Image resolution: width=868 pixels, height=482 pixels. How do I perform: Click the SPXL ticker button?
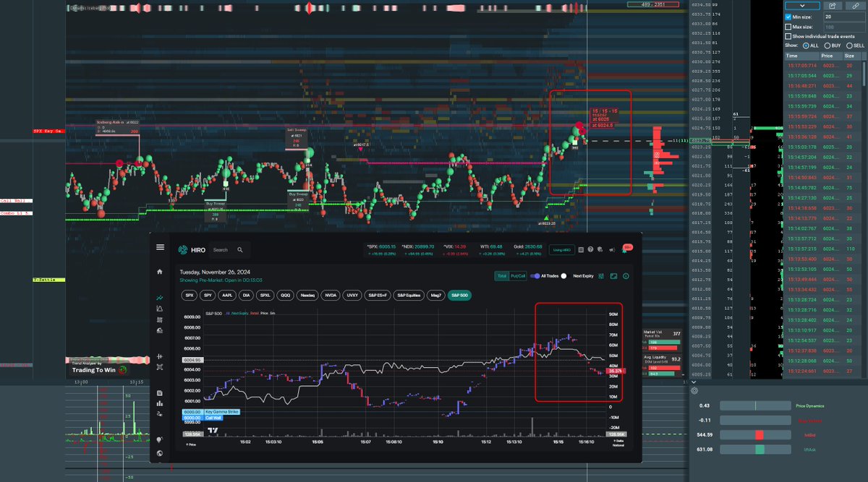tap(265, 296)
